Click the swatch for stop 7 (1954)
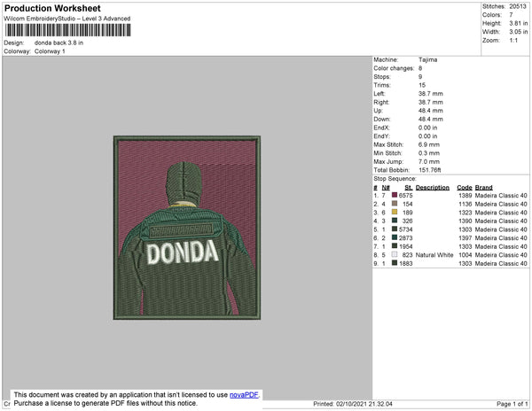This screenshot has height=411, width=532. (395, 245)
